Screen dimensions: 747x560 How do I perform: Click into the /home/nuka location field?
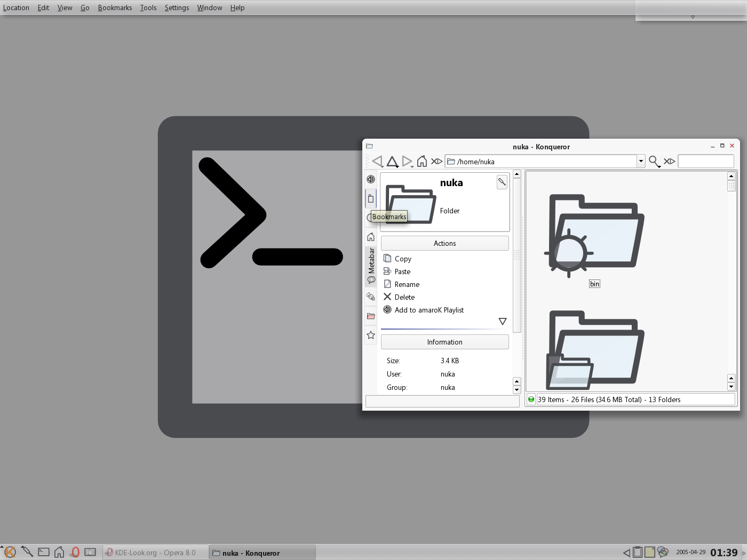541,161
